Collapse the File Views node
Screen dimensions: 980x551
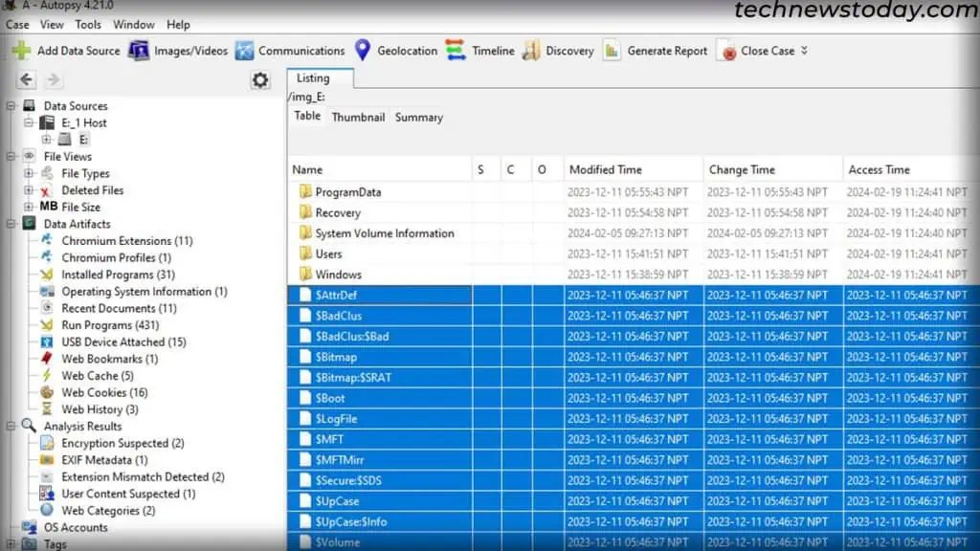11,157
